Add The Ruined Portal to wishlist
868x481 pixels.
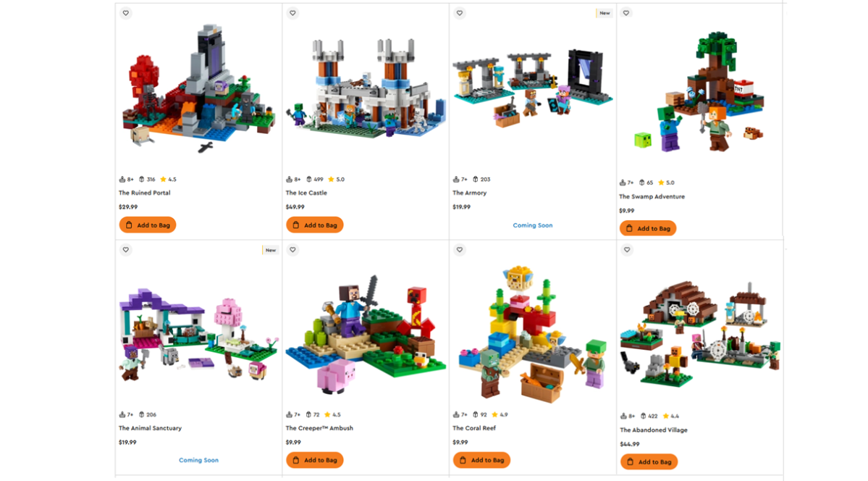coord(126,13)
